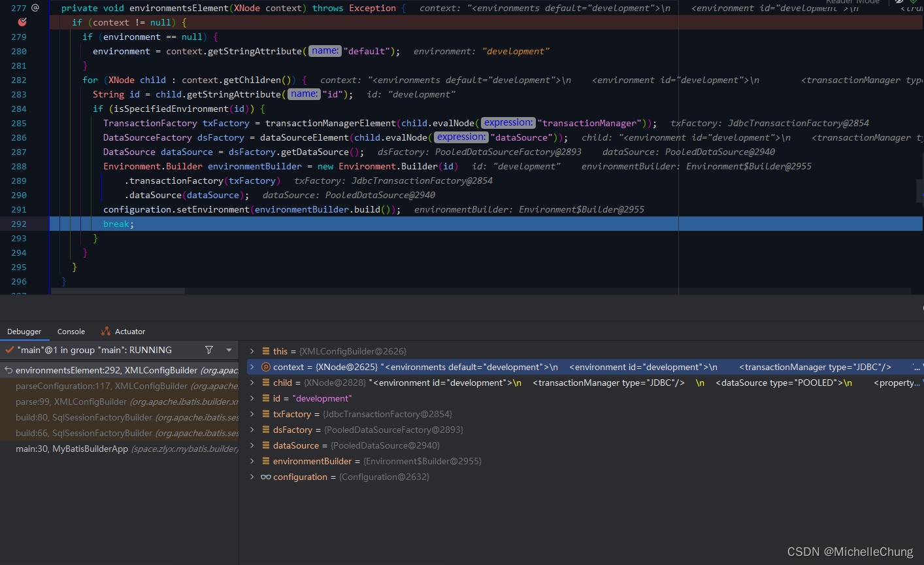
Task: Expand the 'id' variable node
Action: click(252, 398)
